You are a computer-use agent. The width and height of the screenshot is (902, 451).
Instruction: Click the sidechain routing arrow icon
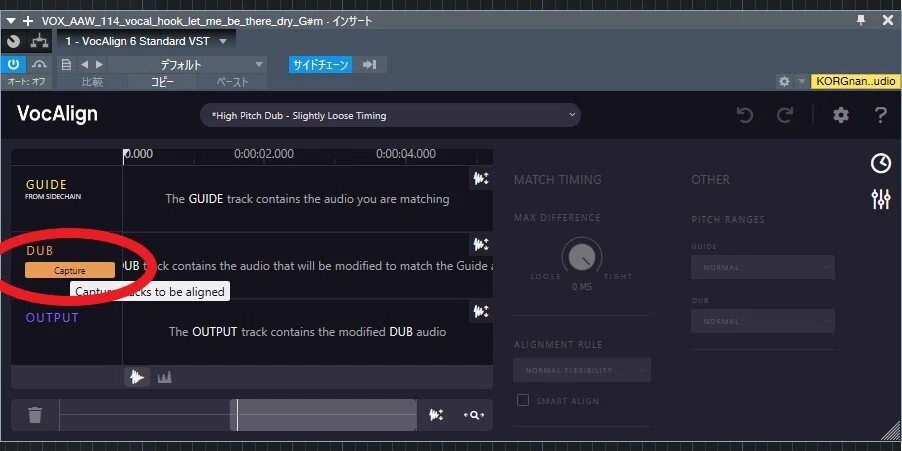click(x=369, y=64)
